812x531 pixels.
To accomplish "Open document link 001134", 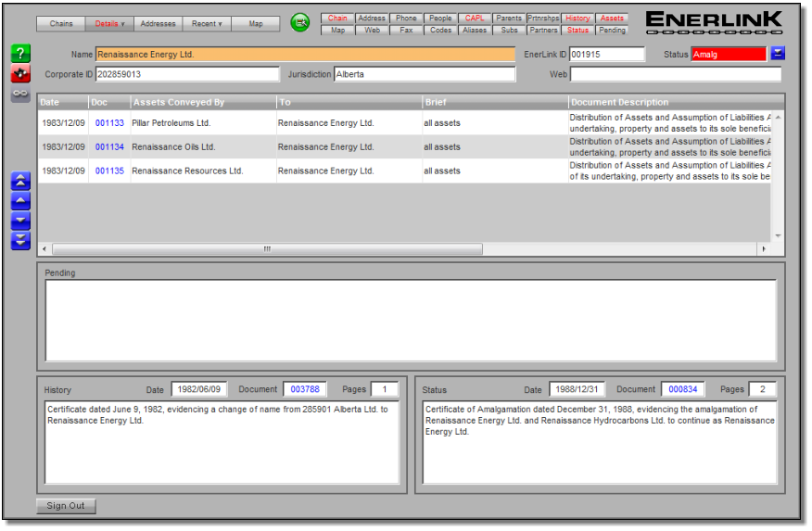I will 109,147.
